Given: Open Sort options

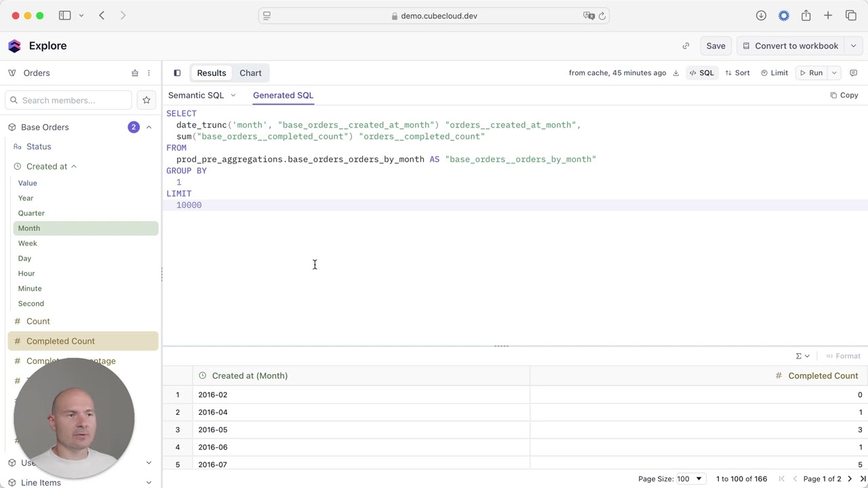Looking at the screenshot, I should coord(737,73).
